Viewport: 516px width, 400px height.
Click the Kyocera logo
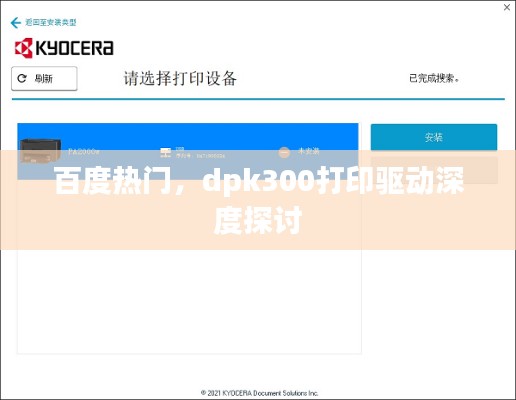[64, 48]
